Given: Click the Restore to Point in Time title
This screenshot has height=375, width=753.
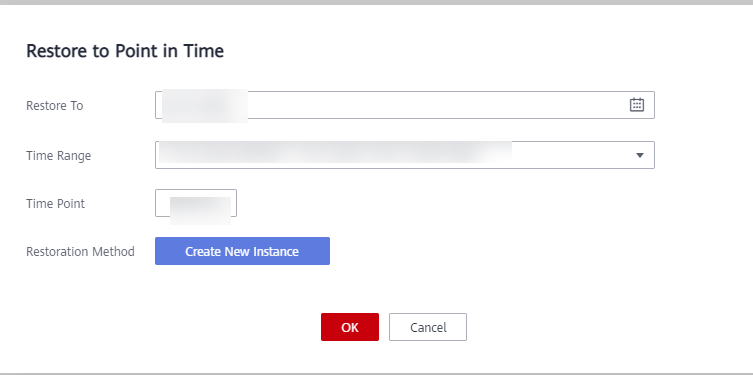Looking at the screenshot, I should click(x=125, y=51).
